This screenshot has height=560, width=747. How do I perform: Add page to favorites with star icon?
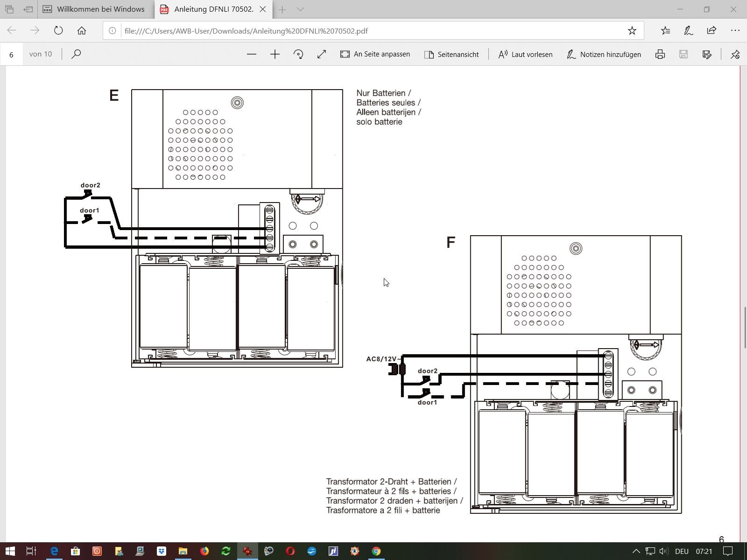[x=632, y=31]
